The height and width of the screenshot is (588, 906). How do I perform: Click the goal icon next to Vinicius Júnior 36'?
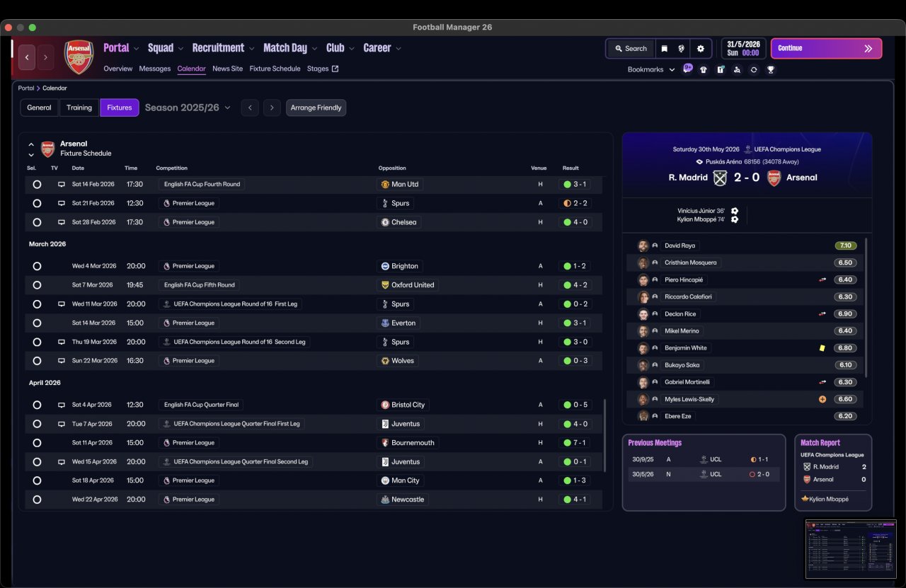tap(735, 211)
